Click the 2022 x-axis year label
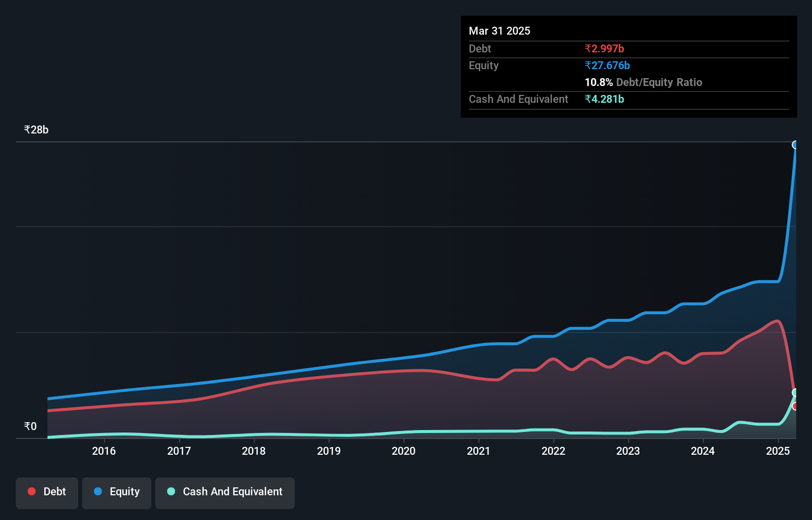Screen dimensions: 812x520 [x=553, y=451]
